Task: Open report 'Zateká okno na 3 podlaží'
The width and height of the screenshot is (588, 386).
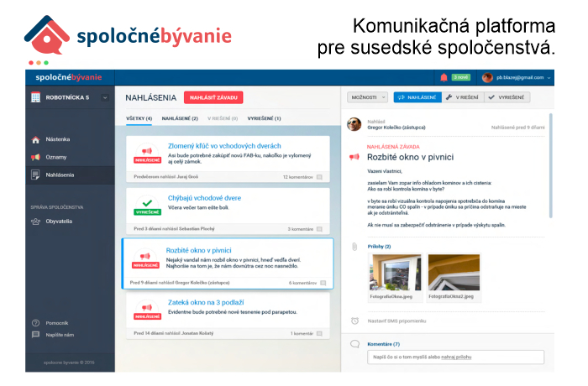Action: click(206, 302)
